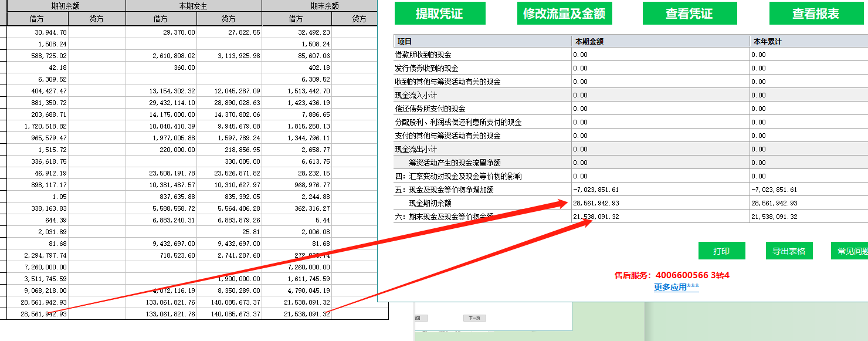
Task: Select the 现金期初余额 row label
Action: 430,203
